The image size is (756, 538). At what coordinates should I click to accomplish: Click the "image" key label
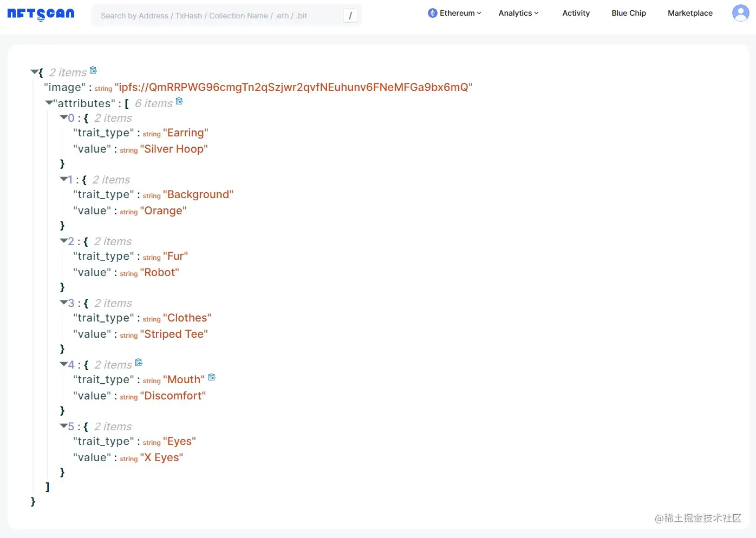click(65, 87)
